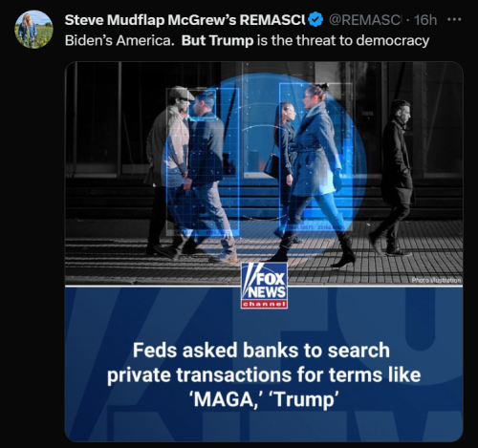Click the face-scan box on the left man

pos(203,104)
